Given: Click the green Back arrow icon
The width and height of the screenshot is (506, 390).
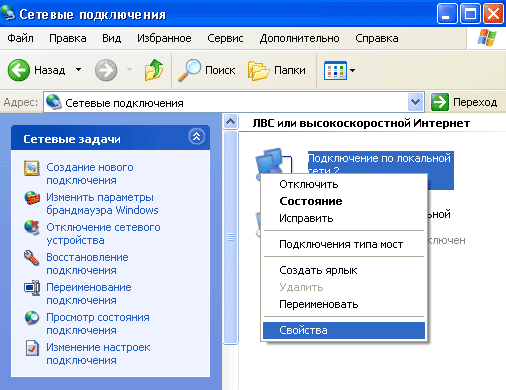Looking at the screenshot, I should 19,70.
